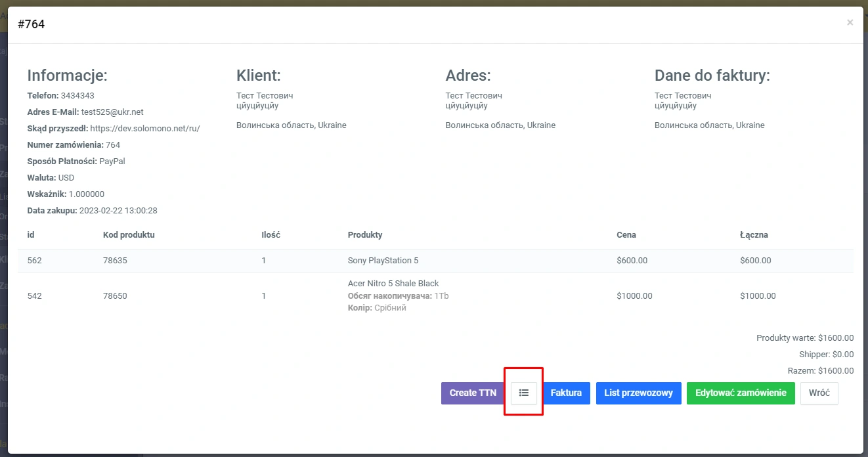Click the Kod produktu column header
Viewport: 868px width, 457px height.
point(129,235)
